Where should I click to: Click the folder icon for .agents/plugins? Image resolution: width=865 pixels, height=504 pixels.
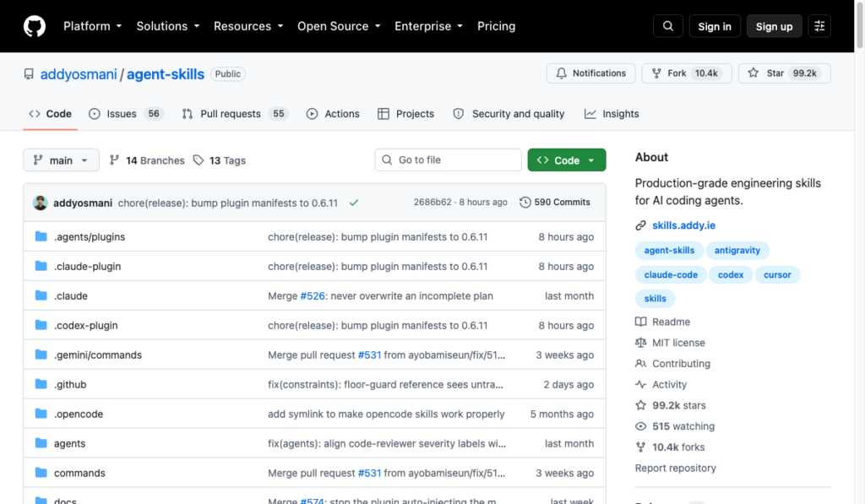[x=41, y=236]
